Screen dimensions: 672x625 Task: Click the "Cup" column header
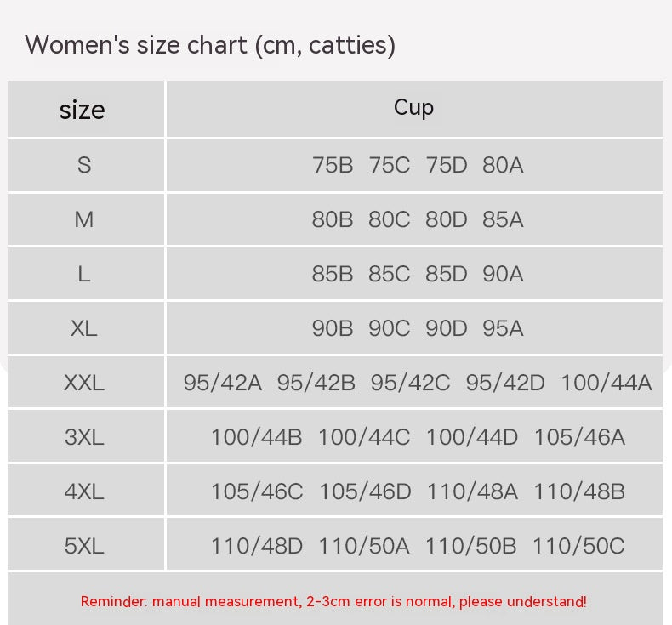(x=413, y=108)
